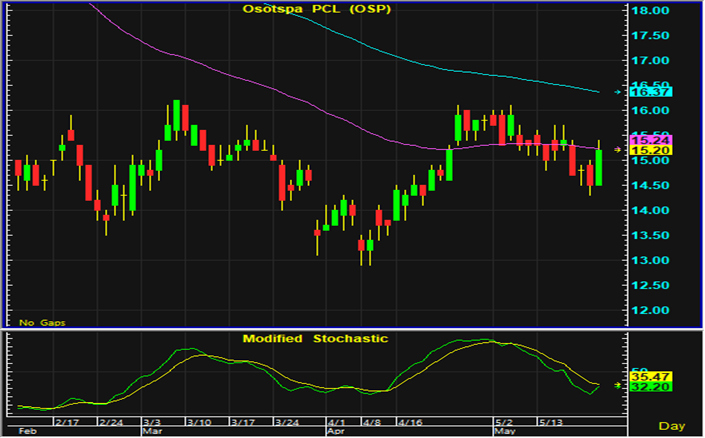
Task: Select the Apr month label
Action: [336, 431]
